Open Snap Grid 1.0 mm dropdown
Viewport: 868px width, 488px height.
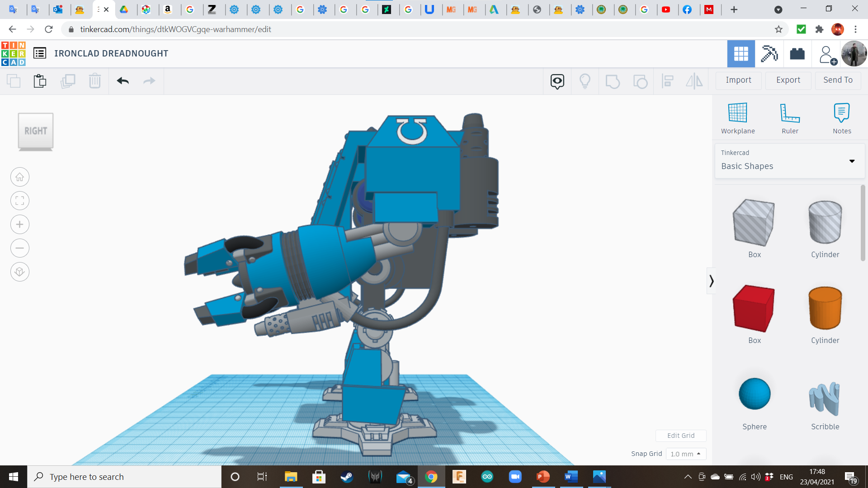[x=685, y=454]
